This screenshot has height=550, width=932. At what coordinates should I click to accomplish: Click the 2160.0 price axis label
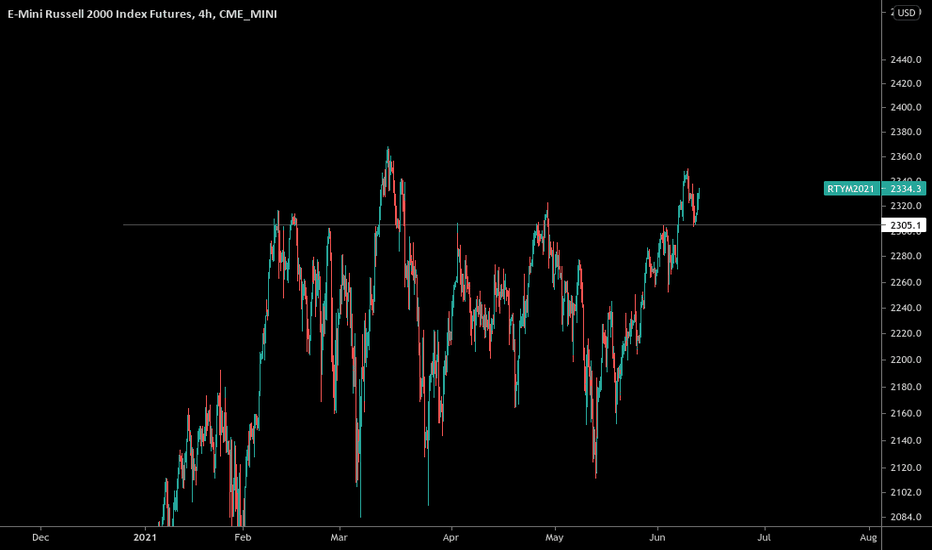pos(905,413)
